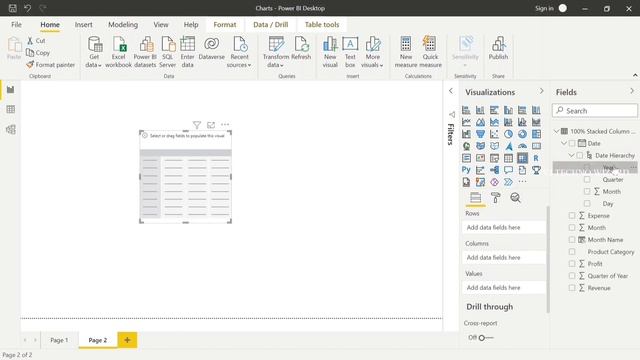Collapse the Fields pane
This screenshot has width=640, height=360.
[632, 91]
